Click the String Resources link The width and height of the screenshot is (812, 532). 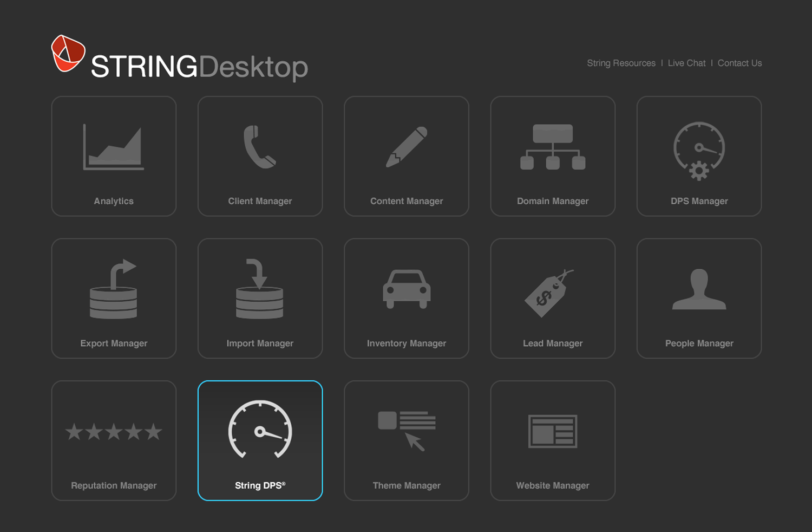[x=620, y=63]
